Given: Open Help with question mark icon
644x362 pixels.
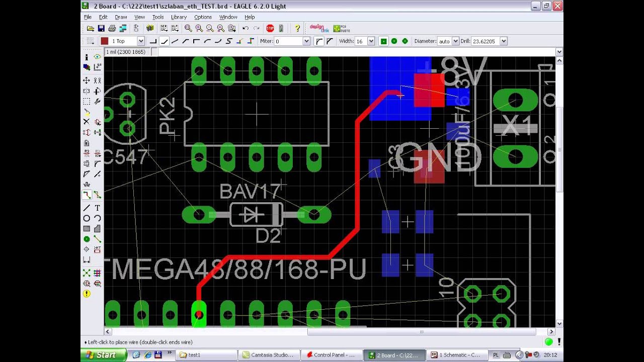Looking at the screenshot, I should (x=297, y=29).
